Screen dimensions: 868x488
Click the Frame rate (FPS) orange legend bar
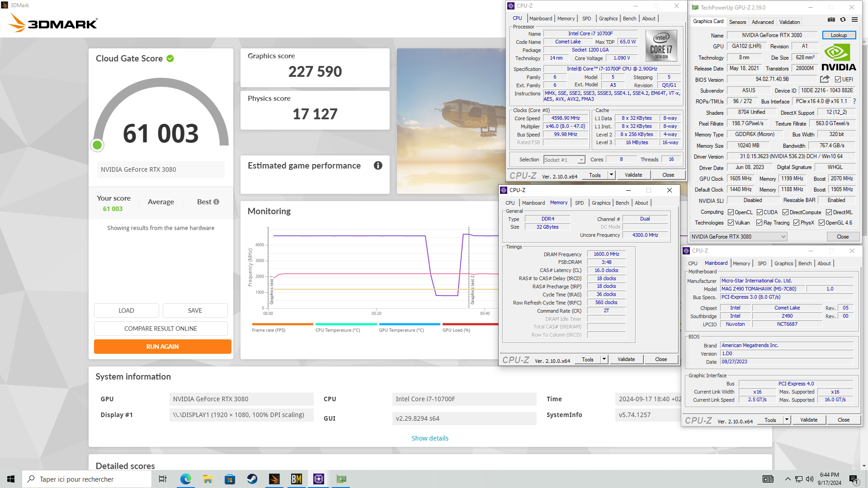point(283,324)
